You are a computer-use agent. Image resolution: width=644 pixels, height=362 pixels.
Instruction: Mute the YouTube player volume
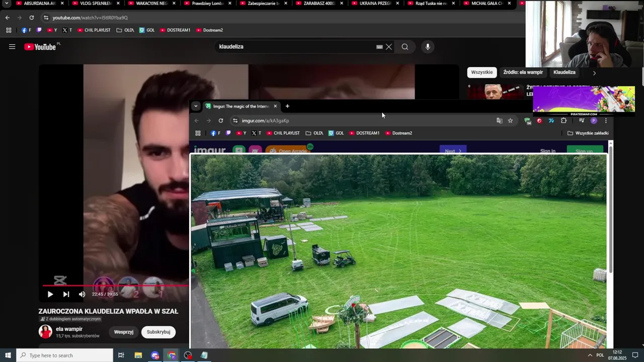[82, 294]
